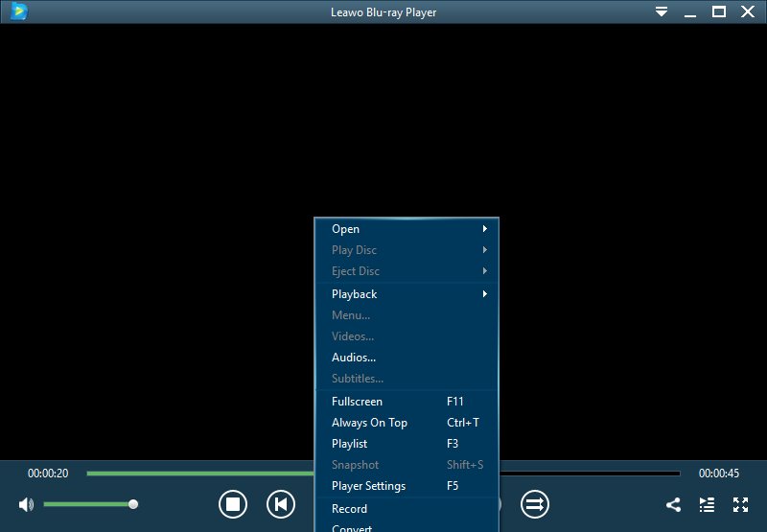The height and width of the screenshot is (532, 767).
Task: Expand the Playback submenu
Action: (x=407, y=294)
